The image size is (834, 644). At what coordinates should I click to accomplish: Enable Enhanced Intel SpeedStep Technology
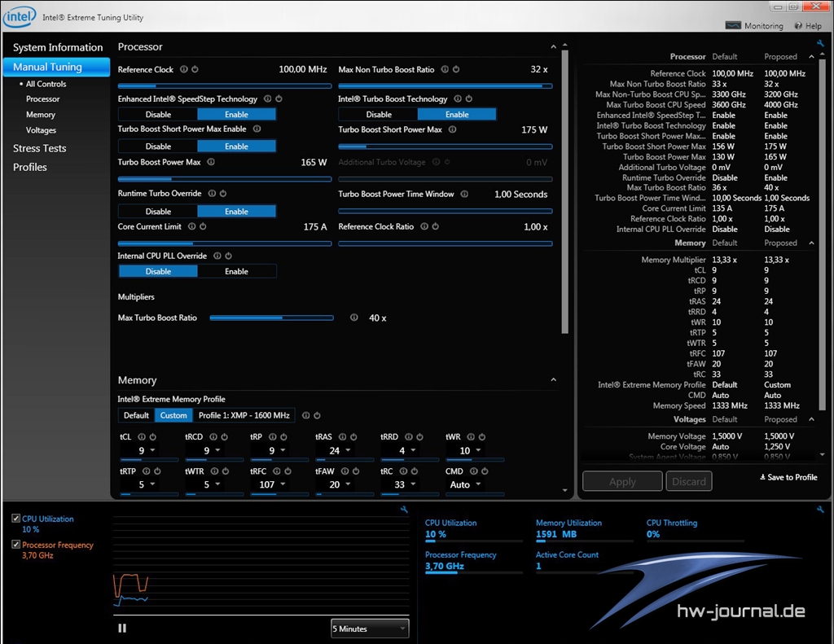click(x=236, y=114)
